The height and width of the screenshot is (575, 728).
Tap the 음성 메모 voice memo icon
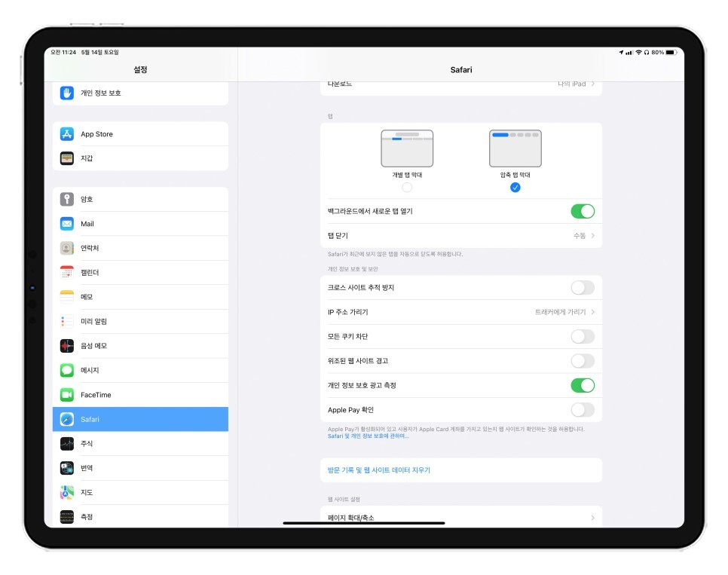[67, 346]
